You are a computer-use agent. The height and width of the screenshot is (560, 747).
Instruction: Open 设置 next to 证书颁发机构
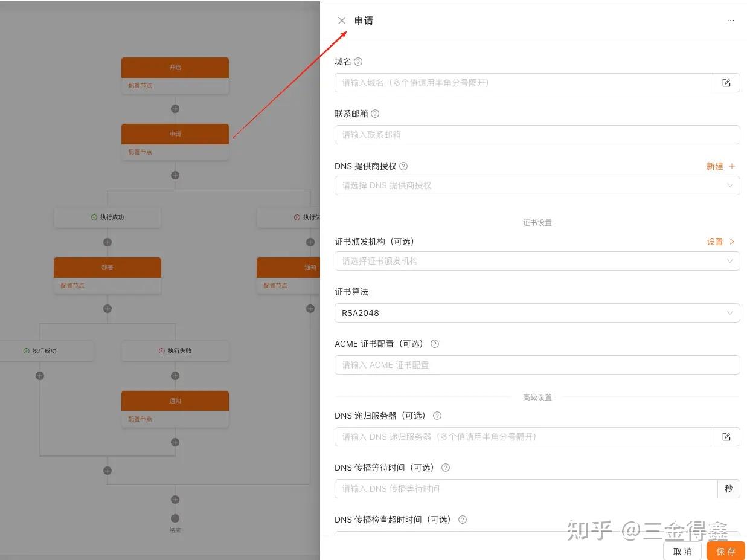[x=719, y=241]
